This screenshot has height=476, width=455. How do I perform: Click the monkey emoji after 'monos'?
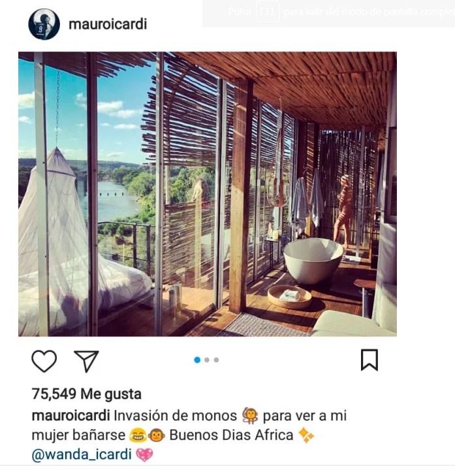(x=250, y=415)
